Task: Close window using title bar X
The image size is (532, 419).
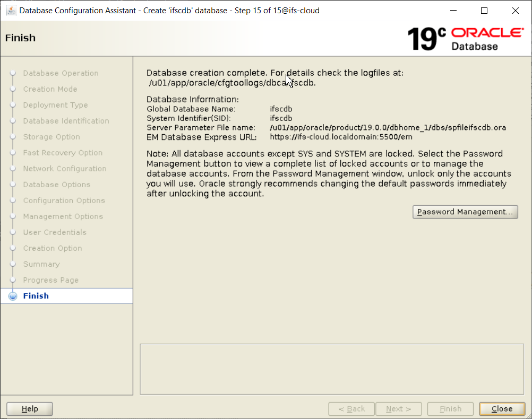Action: click(x=516, y=11)
